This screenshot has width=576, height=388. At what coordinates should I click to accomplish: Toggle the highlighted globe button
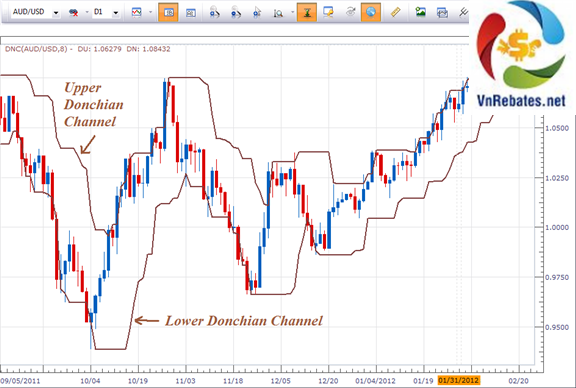(371, 12)
